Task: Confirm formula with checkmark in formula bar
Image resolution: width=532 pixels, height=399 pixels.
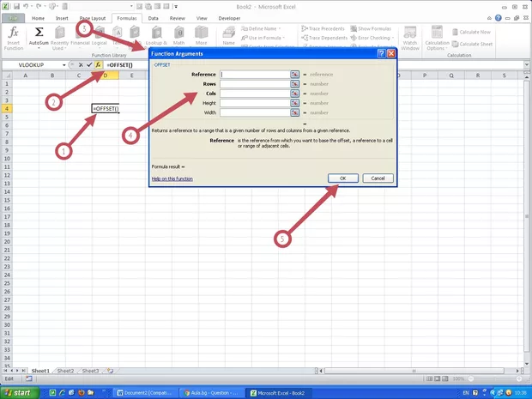Action: (x=89, y=65)
